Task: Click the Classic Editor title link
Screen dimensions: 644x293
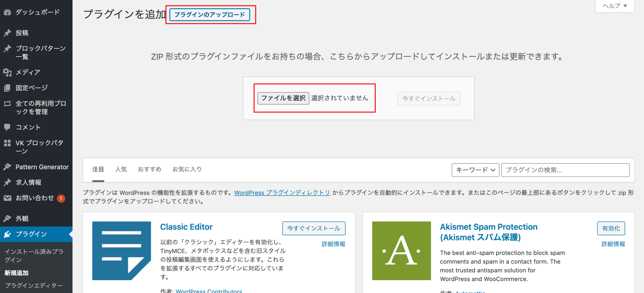Action: [x=186, y=227]
